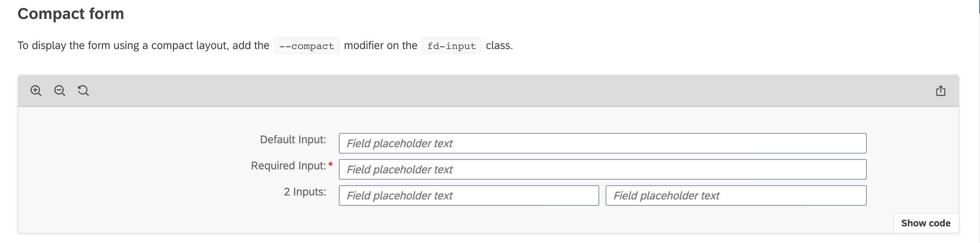Click the Show code button
This screenshot has width=980, height=243.
(926, 223)
